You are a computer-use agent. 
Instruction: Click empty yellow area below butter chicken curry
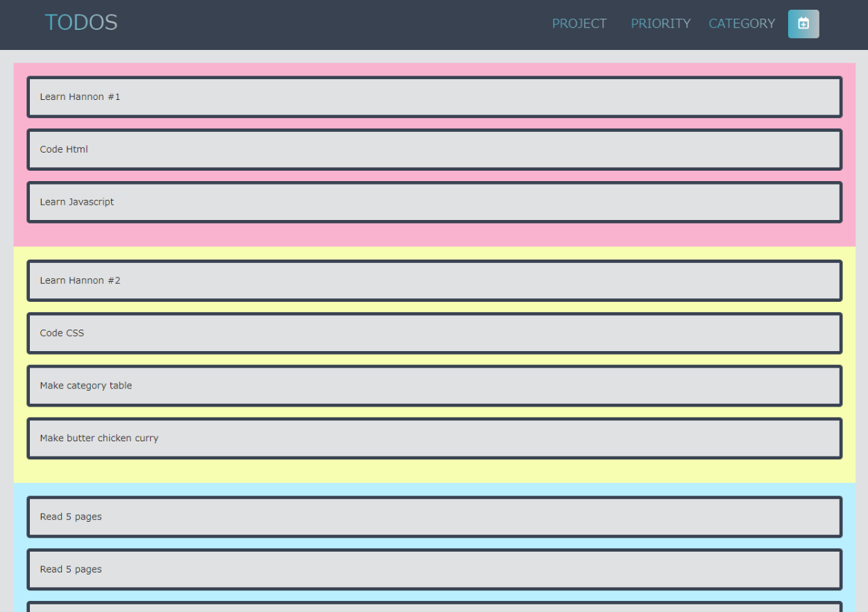click(434, 470)
